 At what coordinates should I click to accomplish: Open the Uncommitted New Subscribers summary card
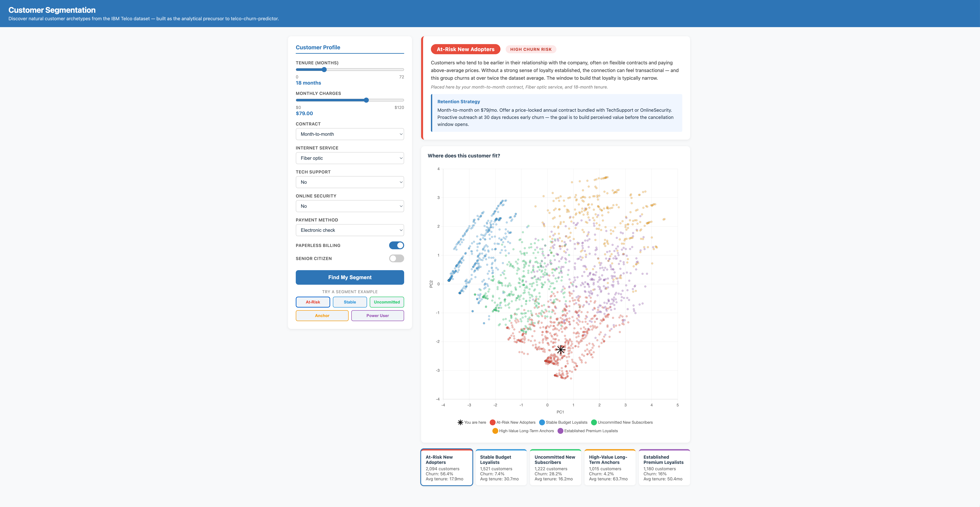[555, 467]
